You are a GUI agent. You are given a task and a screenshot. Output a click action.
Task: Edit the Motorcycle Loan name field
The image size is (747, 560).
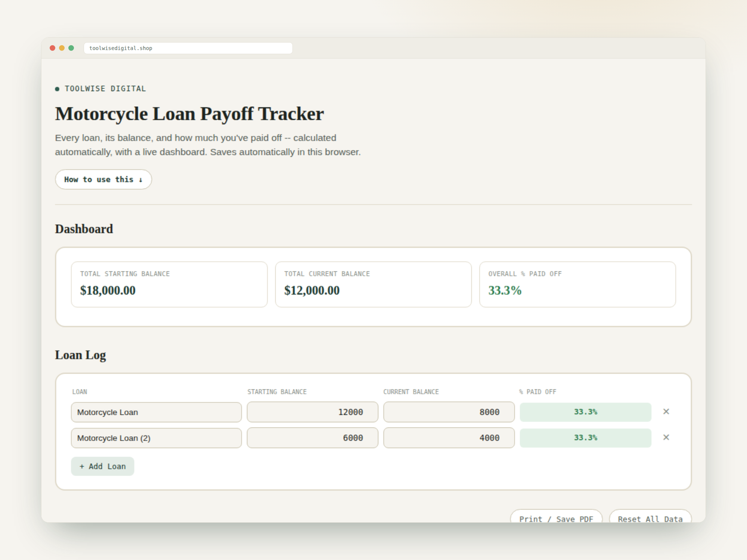coord(156,412)
